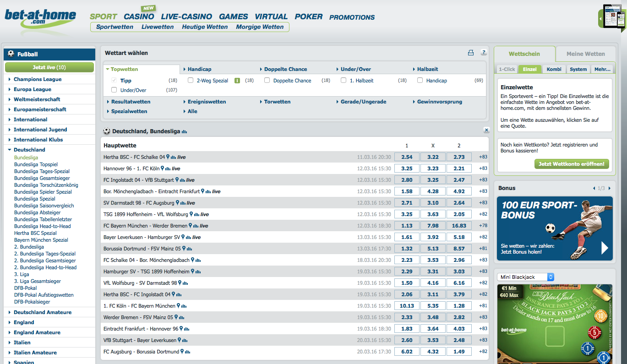Viewport: 627px width, 364px height.
Task: Expand Champions League in the sidebar
Action: 37,79
